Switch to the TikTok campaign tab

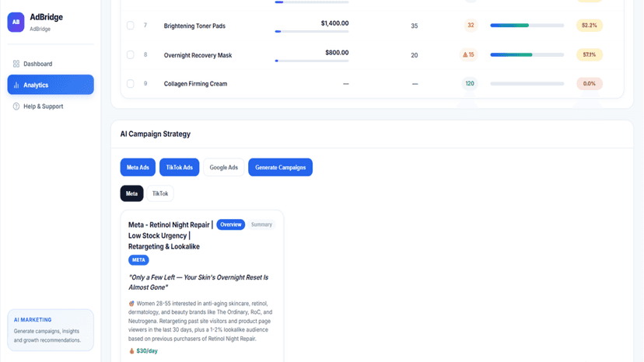click(160, 193)
